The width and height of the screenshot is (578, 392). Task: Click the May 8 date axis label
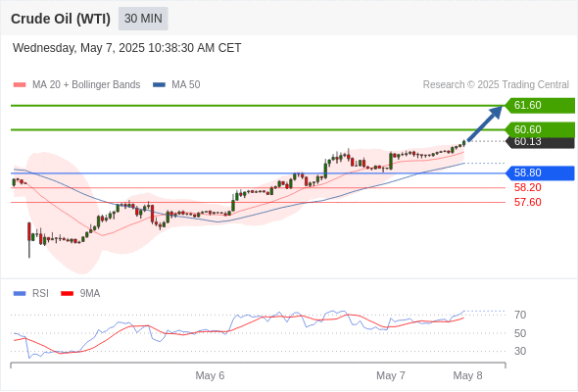tap(467, 375)
